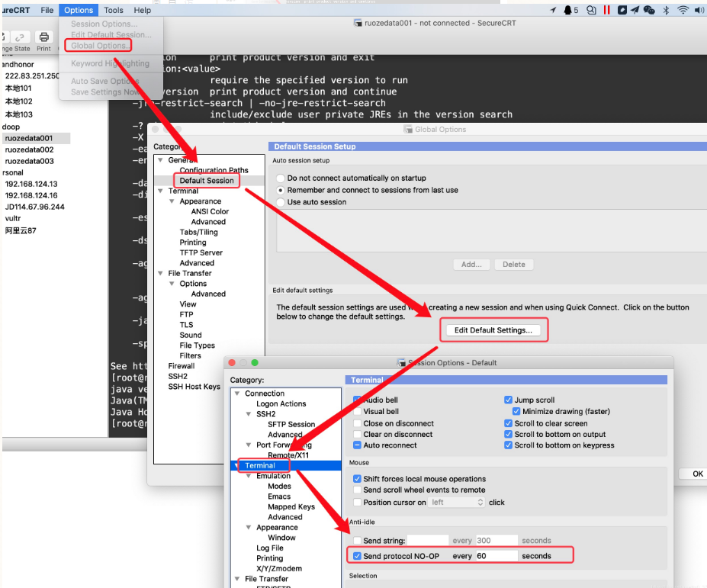Collapse the Emulation tree node
This screenshot has height=588, width=707.
(x=249, y=476)
